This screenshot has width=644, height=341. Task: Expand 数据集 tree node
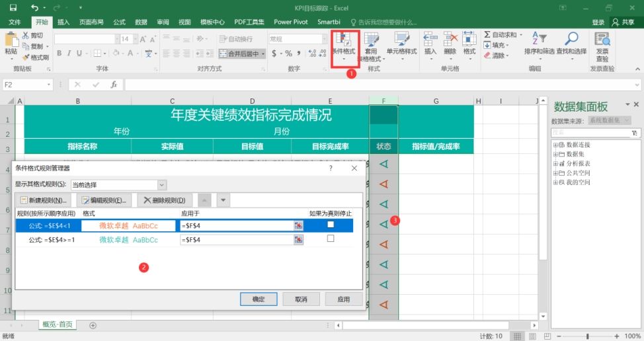pos(555,154)
